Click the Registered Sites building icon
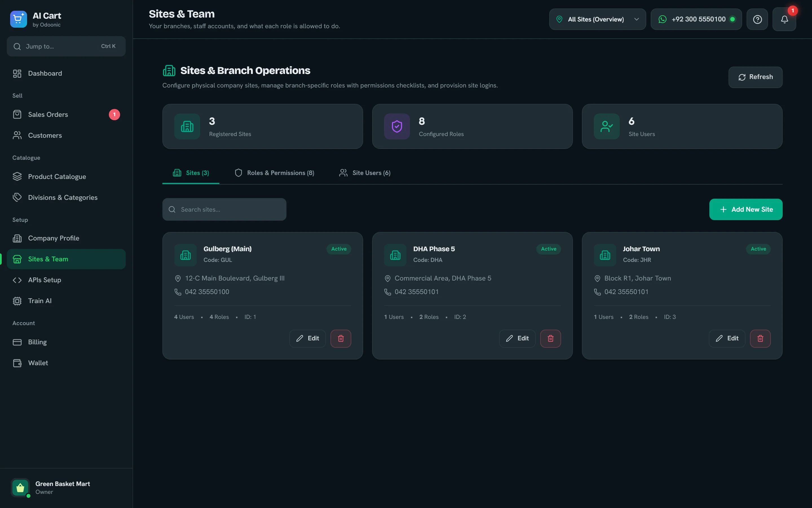Image resolution: width=812 pixels, height=508 pixels. [x=187, y=126]
